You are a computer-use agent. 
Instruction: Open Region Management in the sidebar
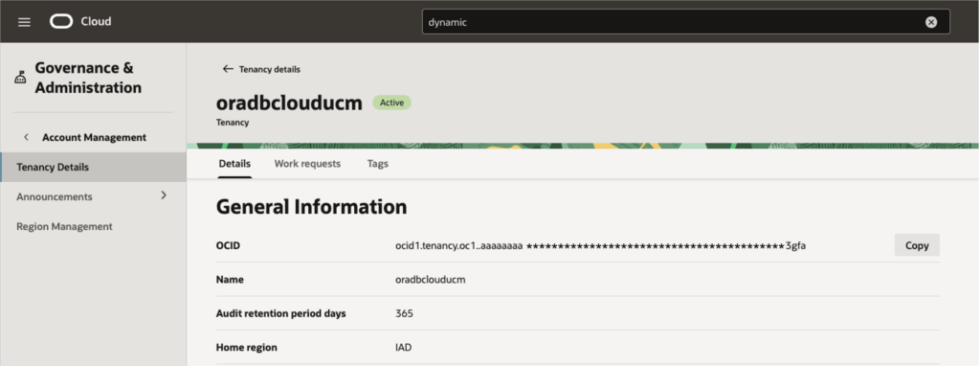tap(64, 226)
